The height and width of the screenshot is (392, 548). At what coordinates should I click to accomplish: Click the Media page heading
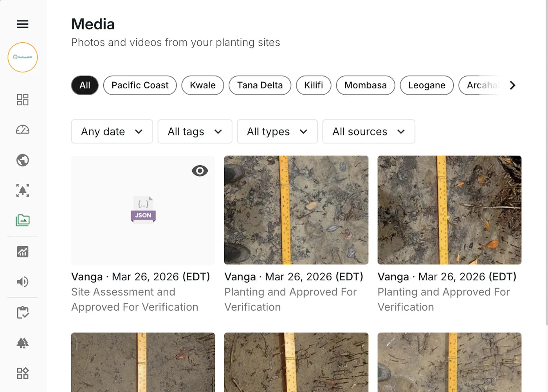(x=93, y=24)
